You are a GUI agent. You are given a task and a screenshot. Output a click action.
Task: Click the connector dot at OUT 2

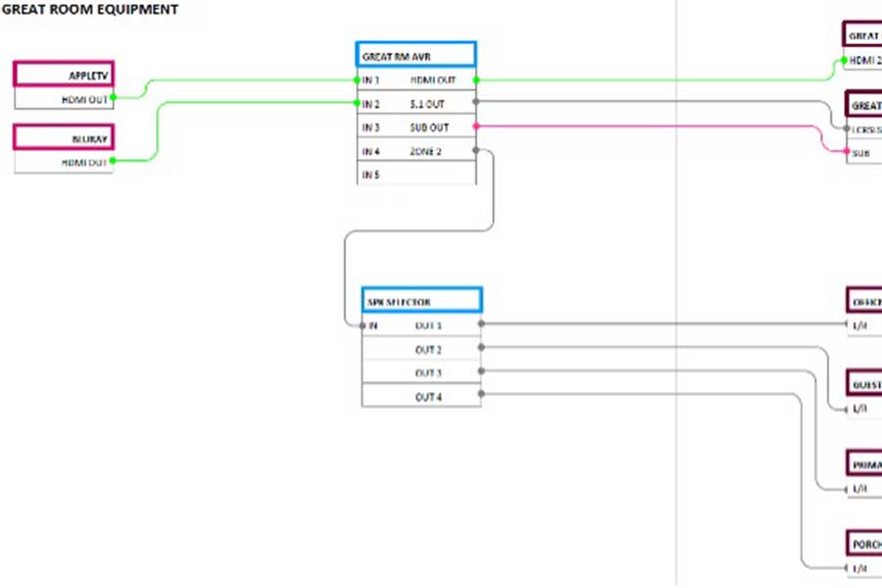click(x=481, y=347)
